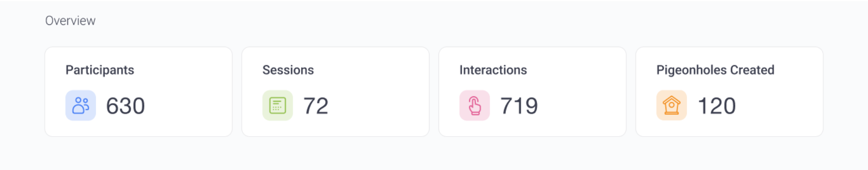Select the Participants card label

point(100,70)
